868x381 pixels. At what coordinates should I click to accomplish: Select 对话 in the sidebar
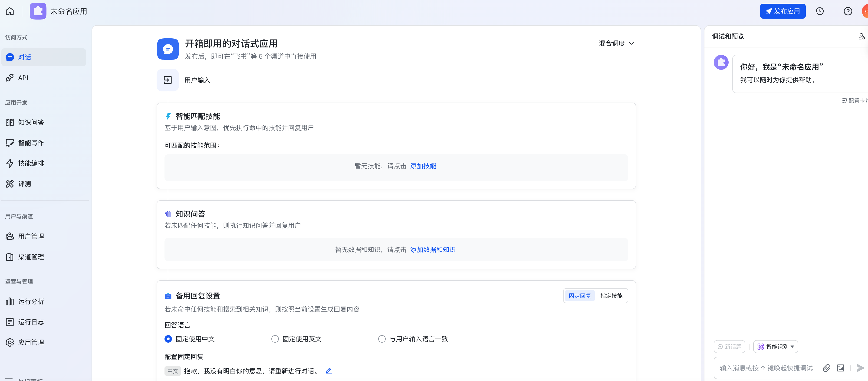[x=43, y=57]
